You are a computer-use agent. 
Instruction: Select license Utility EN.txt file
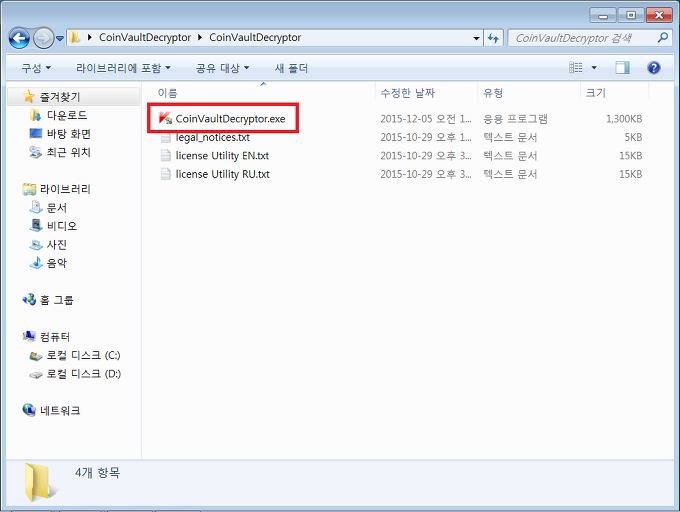[x=222, y=156]
